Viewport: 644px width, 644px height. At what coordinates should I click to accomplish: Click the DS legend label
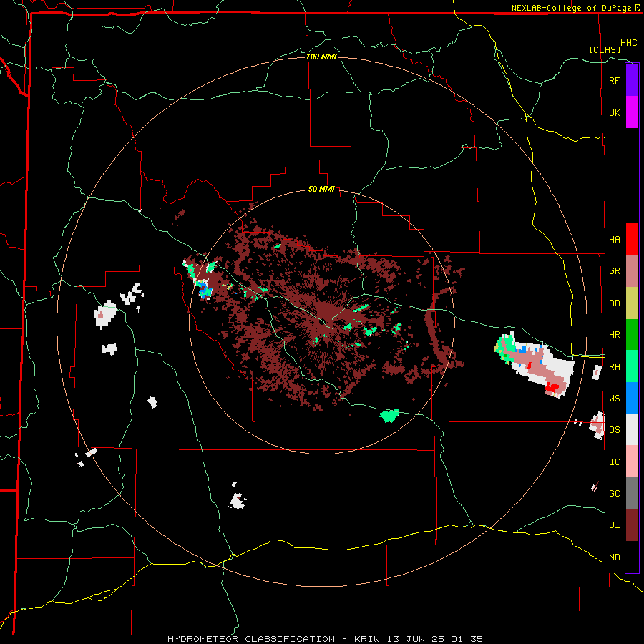tap(614, 429)
